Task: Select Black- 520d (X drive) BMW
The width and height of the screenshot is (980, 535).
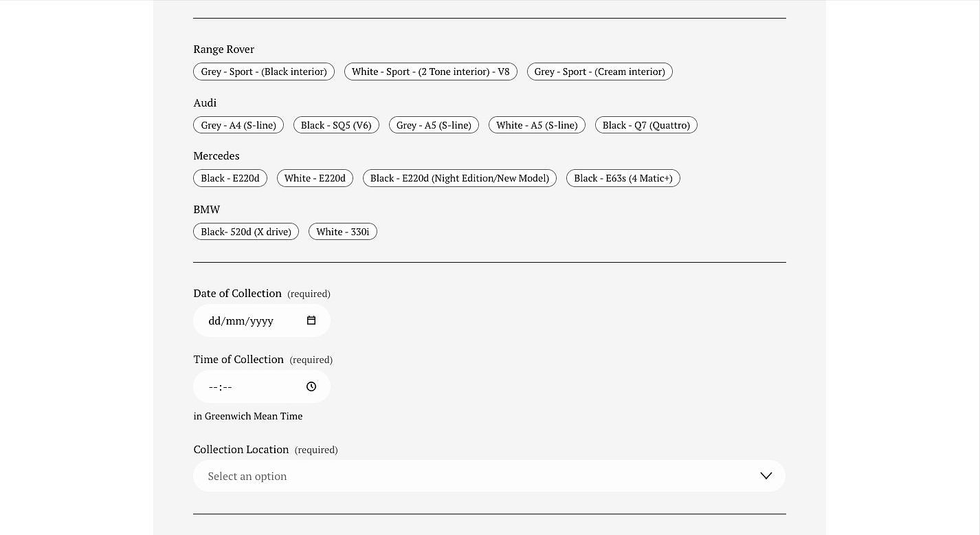Action: 246,232
